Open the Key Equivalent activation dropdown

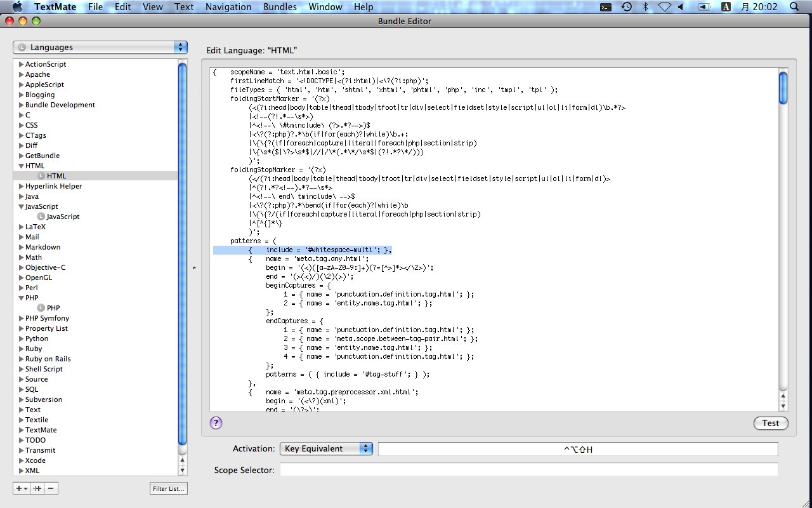tap(326, 449)
